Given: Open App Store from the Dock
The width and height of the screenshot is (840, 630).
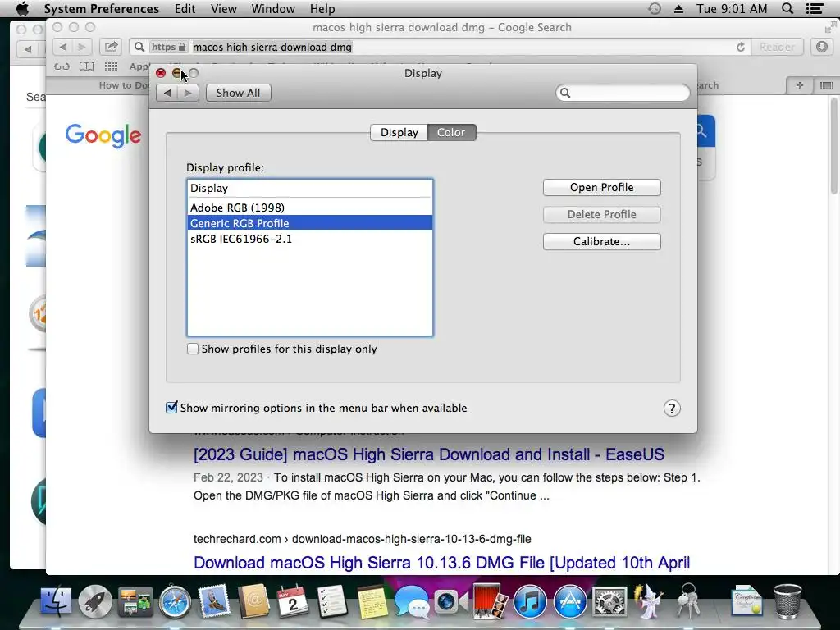Looking at the screenshot, I should (569, 601).
